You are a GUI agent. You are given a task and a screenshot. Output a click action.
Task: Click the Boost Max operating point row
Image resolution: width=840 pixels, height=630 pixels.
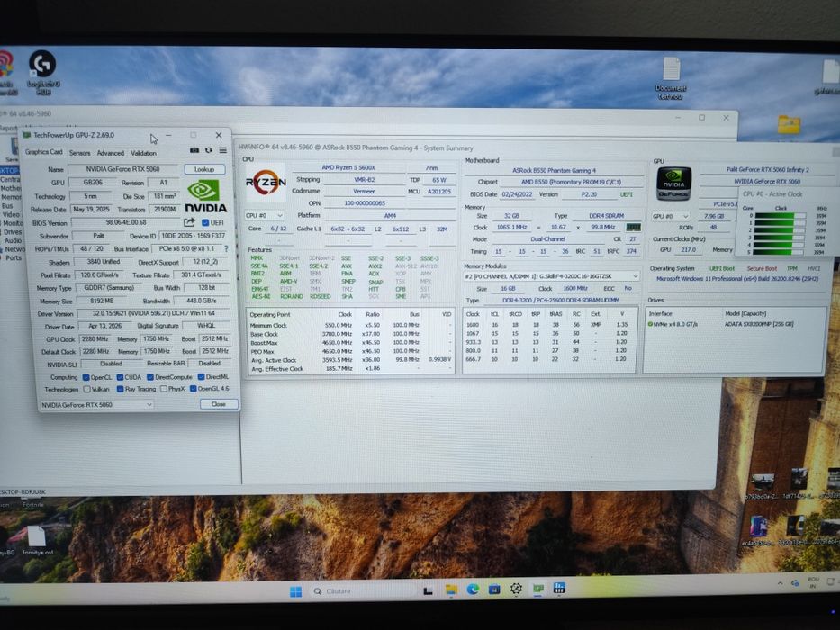(350, 342)
